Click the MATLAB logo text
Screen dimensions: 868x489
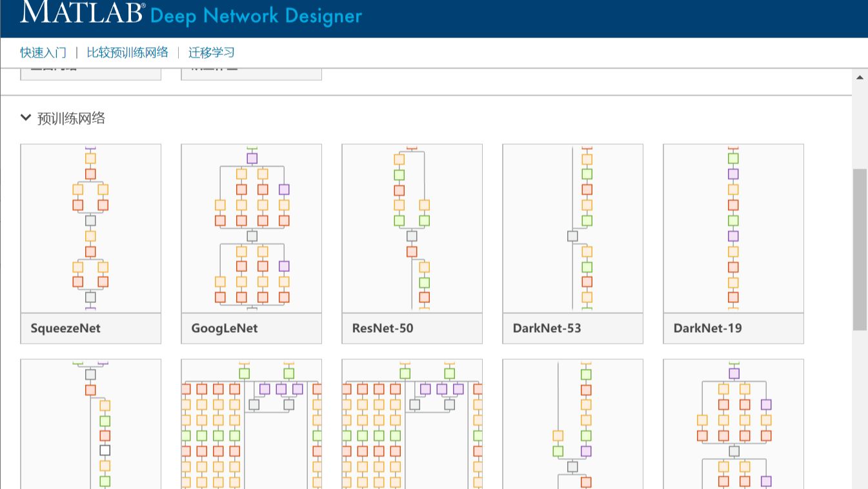coord(82,13)
